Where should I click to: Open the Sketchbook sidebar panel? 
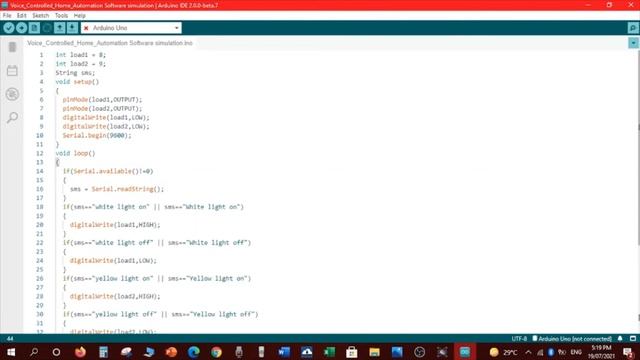(12, 47)
